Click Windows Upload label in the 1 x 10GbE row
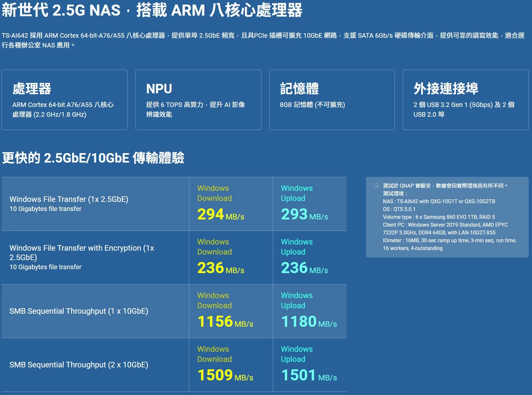The image size is (532, 395). (297, 300)
